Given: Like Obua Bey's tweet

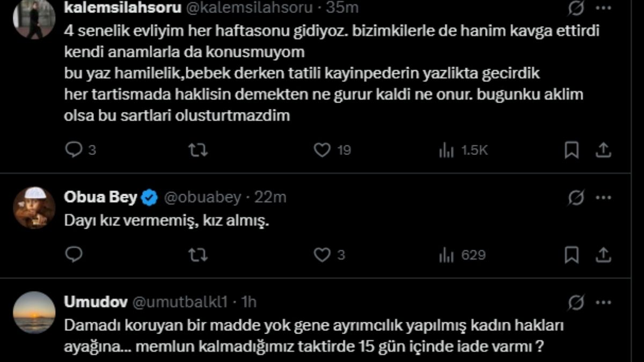Looking at the screenshot, I should pos(322,255).
